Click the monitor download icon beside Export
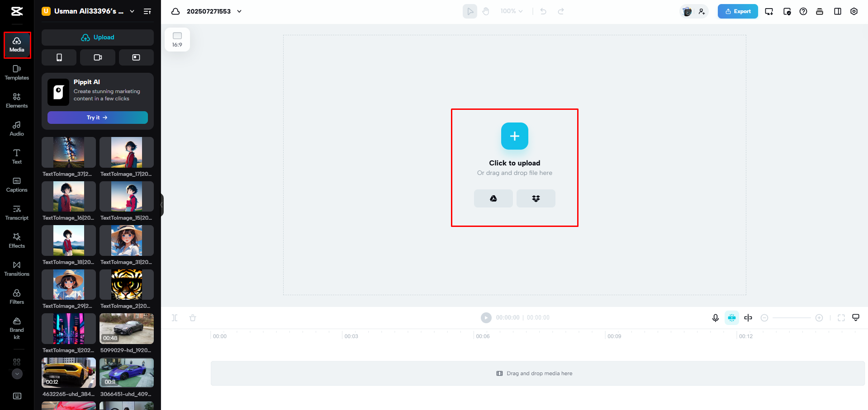Screen dimensions: 868x410 (769, 11)
